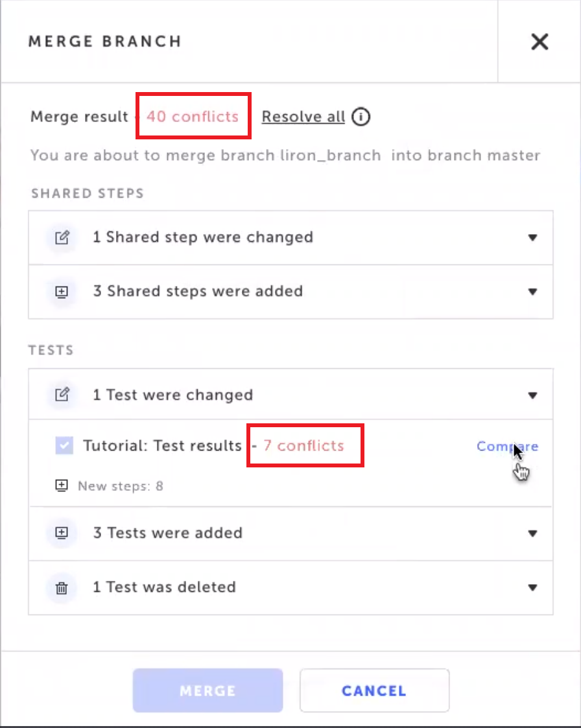Click the edit icon for changed shared step
The image size is (581, 728).
[62, 237]
